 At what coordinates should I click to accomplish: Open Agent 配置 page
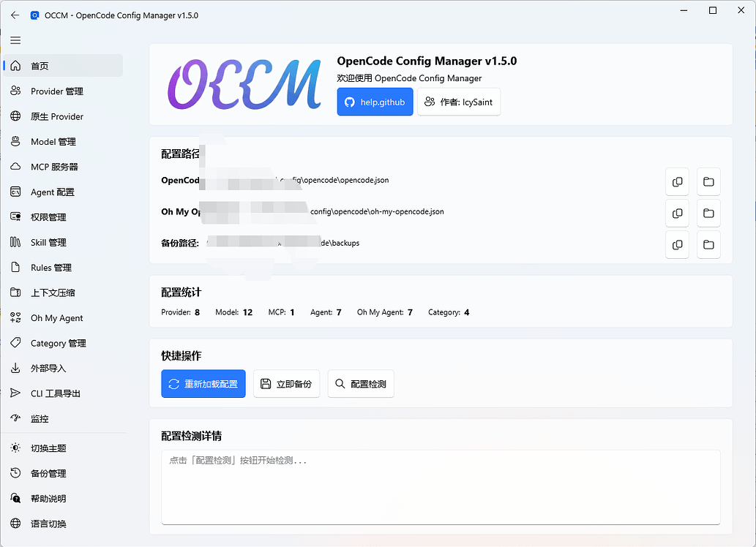click(x=63, y=192)
